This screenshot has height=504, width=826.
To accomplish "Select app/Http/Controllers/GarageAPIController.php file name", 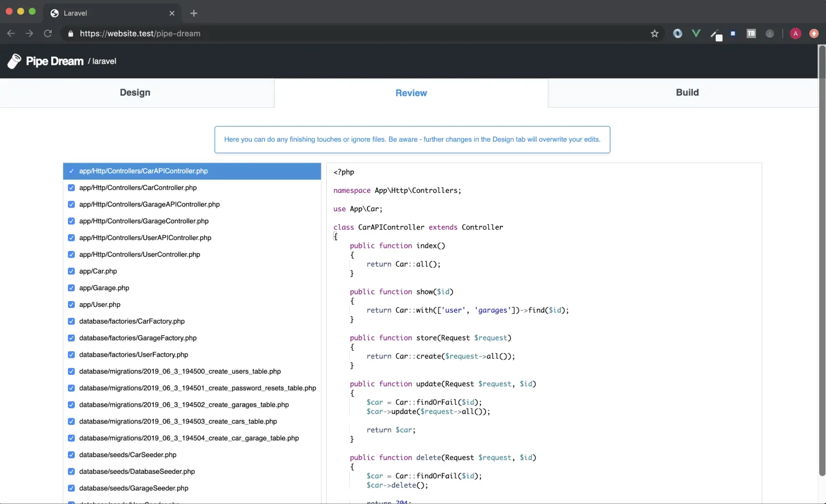I will [150, 204].
